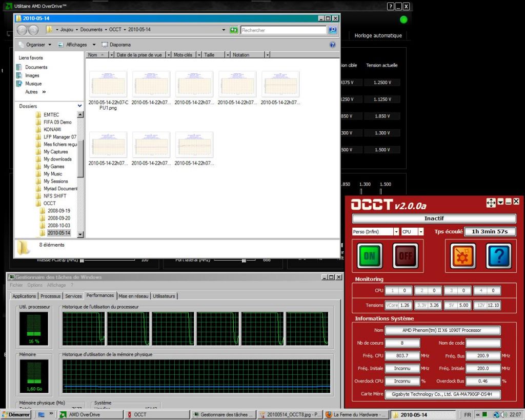
Task: Switch to Utilisateurs tab
Action: (x=164, y=296)
